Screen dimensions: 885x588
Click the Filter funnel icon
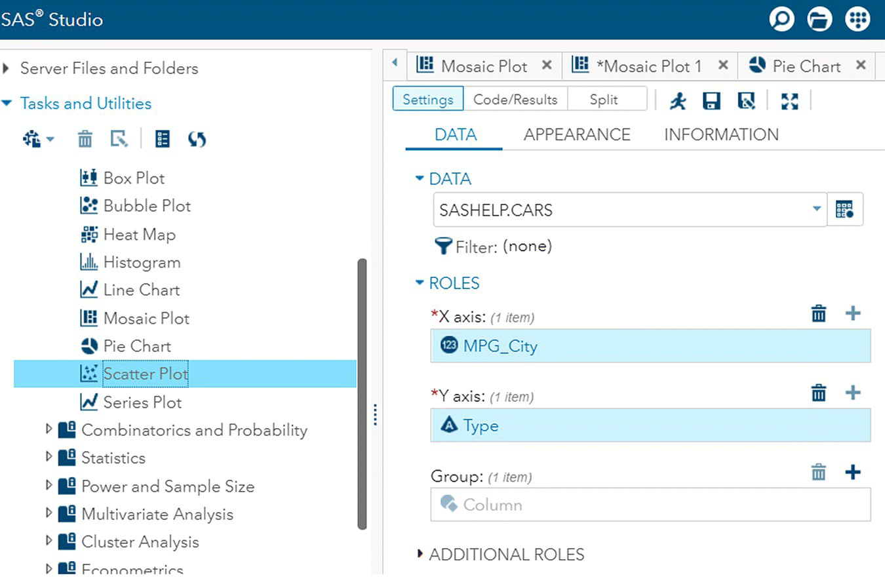point(444,246)
